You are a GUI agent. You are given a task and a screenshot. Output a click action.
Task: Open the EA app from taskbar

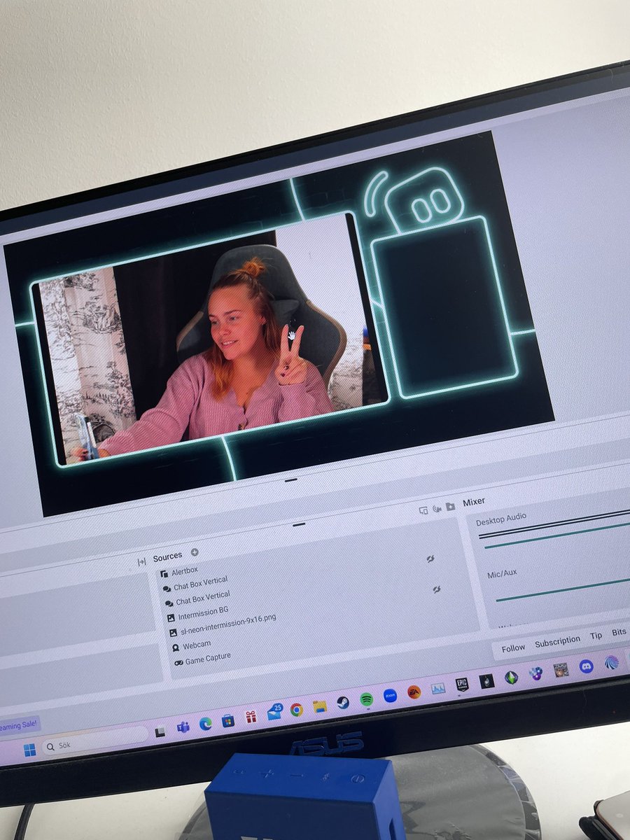coord(414,692)
